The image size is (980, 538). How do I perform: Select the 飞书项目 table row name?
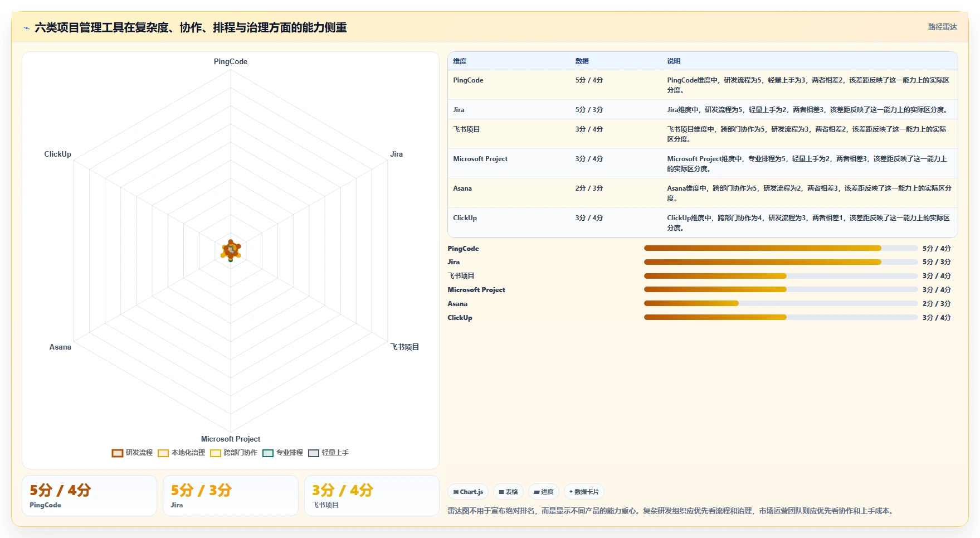(466, 129)
